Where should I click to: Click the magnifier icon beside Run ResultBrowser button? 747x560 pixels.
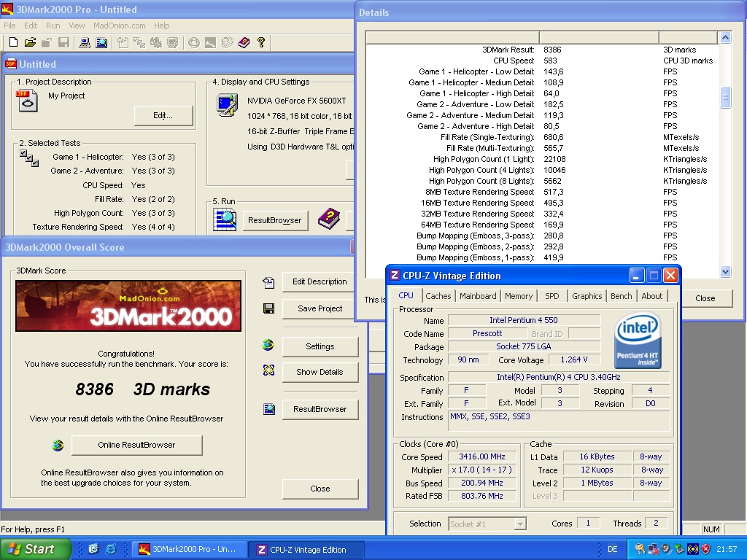(225, 220)
